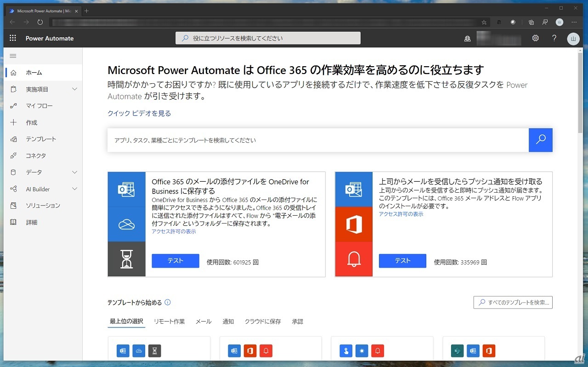The width and height of the screenshot is (588, 367).
Task: Open the app launcher waffle icon
Action: pos(13,38)
